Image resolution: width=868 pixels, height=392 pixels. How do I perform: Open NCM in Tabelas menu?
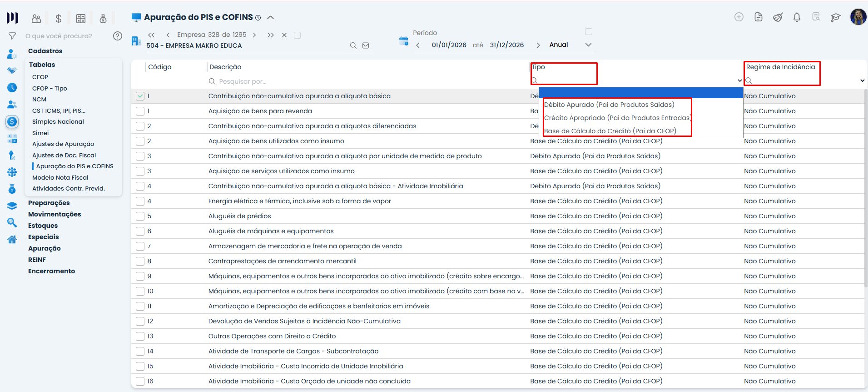(39, 99)
